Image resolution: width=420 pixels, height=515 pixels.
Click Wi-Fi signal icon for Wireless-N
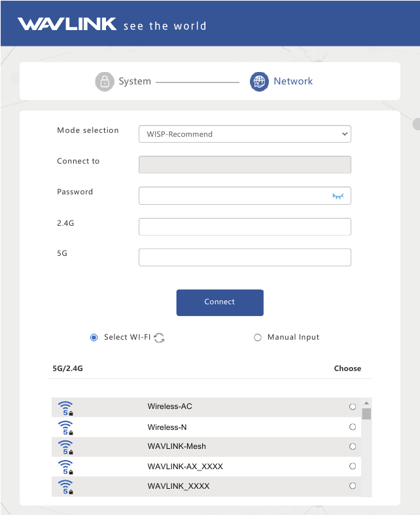pyautogui.click(x=65, y=428)
